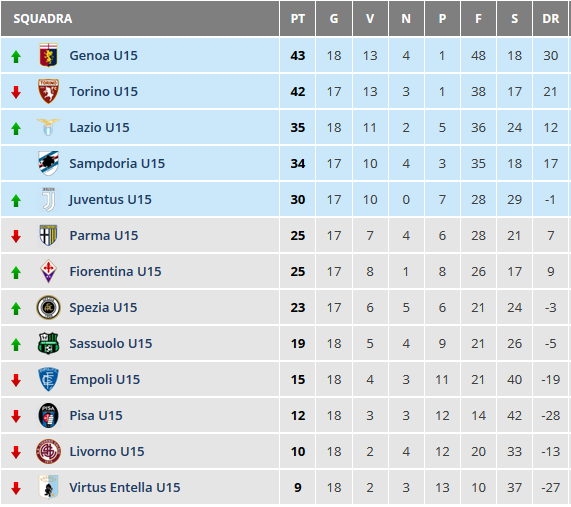
Task: Click the red down arrow beside Empoli U15
Action: coord(16,380)
